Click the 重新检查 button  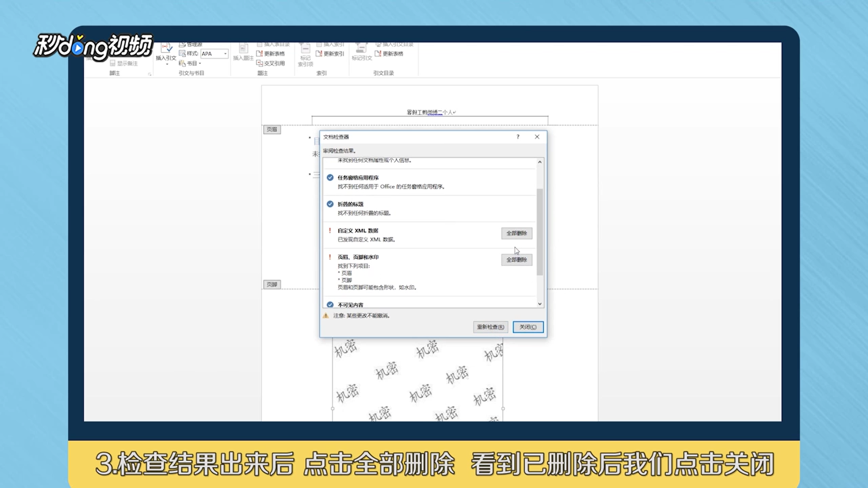(x=491, y=327)
